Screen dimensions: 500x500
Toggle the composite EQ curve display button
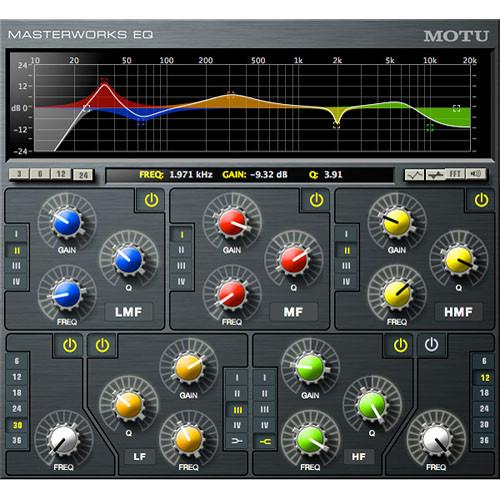tap(414, 174)
